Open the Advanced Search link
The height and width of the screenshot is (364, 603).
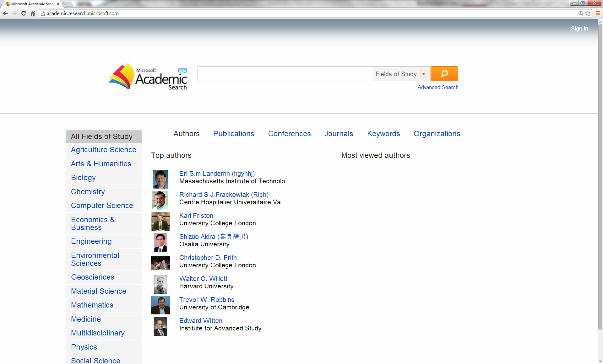pos(438,87)
